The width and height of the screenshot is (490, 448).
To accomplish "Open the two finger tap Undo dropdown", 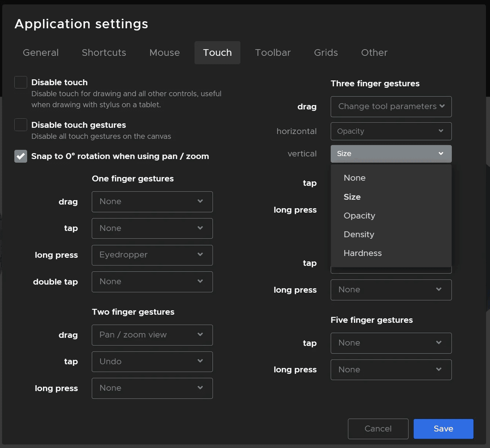I will tap(152, 362).
